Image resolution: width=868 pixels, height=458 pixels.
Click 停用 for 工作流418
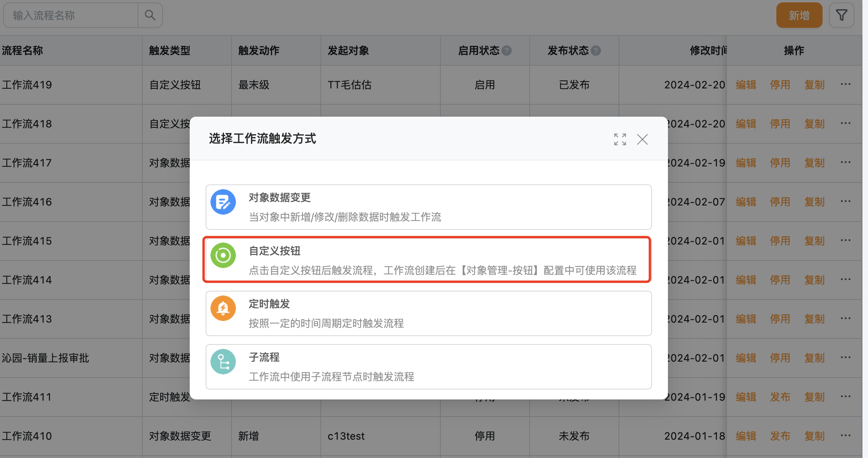pos(780,124)
